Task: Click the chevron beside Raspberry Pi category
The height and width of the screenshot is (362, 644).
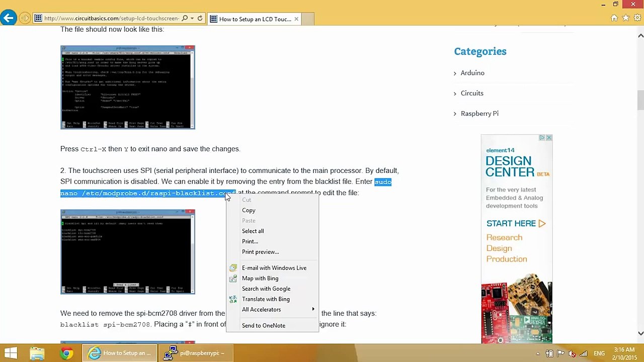Action: tap(455, 114)
